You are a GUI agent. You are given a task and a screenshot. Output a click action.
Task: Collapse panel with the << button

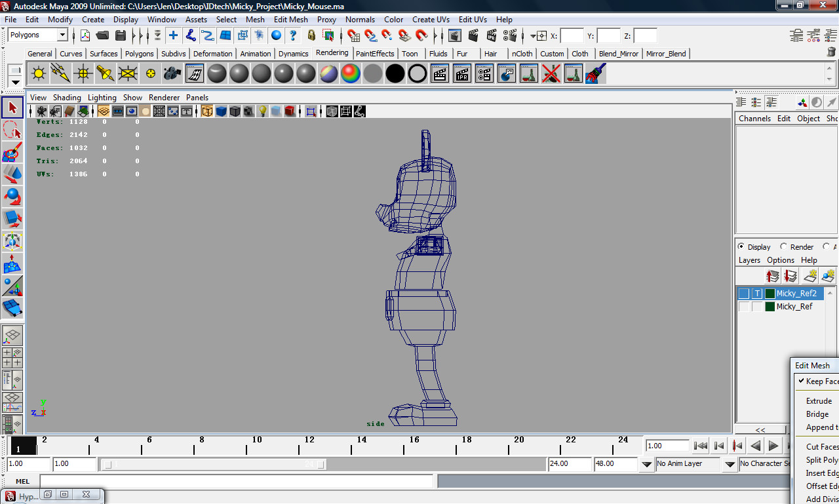tap(760, 430)
